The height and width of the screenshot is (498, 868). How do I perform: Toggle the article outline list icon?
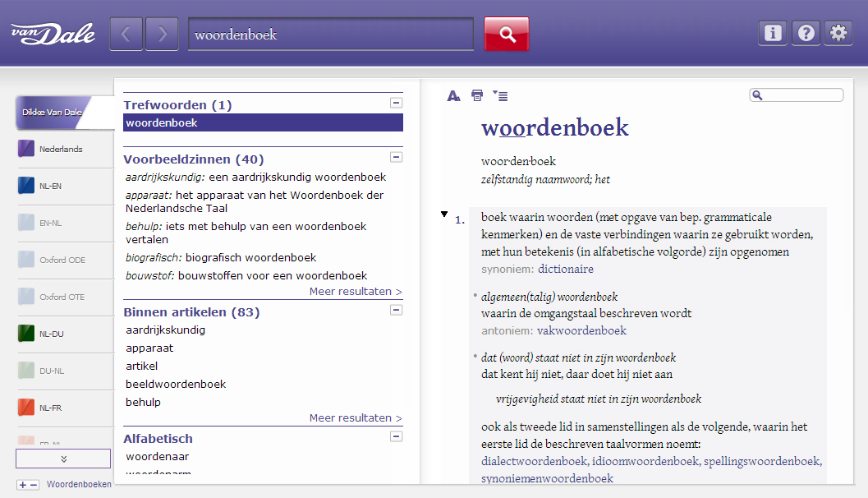pos(500,96)
